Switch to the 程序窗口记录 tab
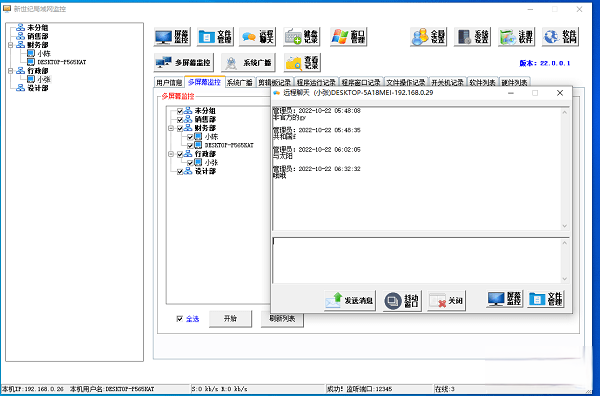 pyautogui.click(x=361, y=82)
